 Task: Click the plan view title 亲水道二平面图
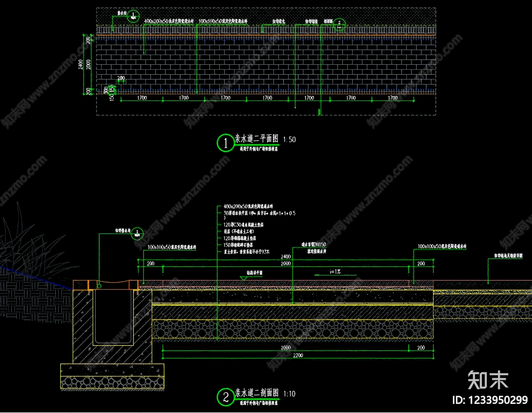click(x=256, y=138)
